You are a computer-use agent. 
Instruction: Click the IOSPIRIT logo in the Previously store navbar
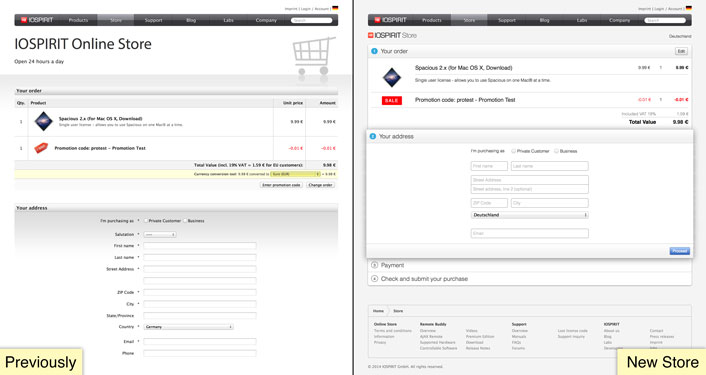coord(37,20)
